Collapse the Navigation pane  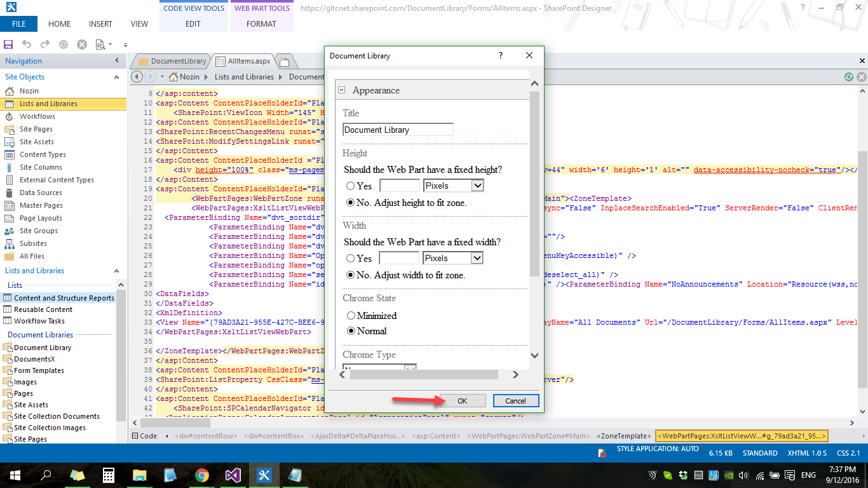click(117, 61)
